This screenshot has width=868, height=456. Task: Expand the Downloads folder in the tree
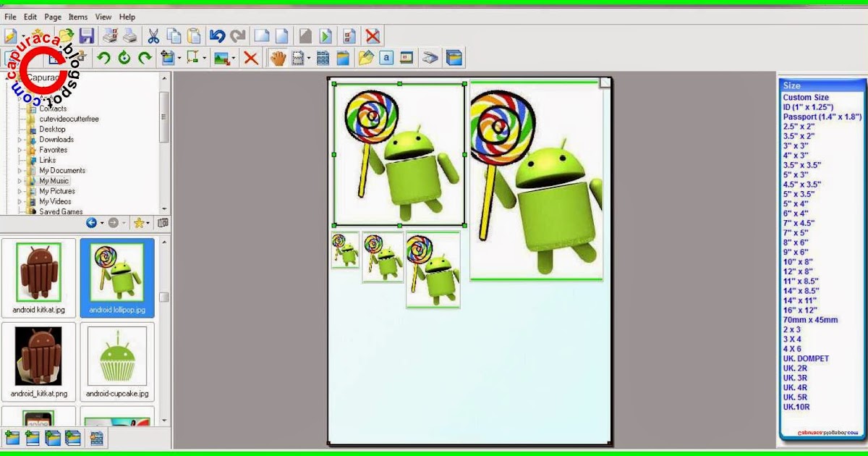(20, 139)
